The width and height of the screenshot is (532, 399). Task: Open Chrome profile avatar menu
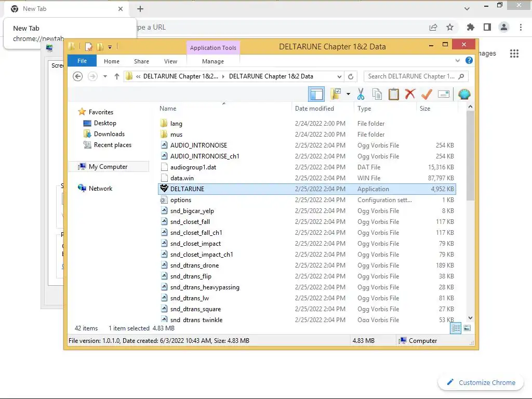click(x=504, y=27)
